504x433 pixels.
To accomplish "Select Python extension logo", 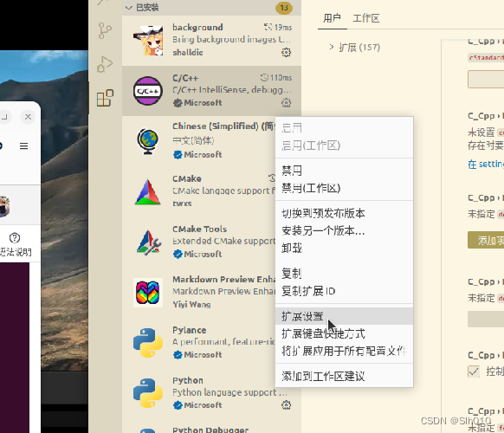I will point(148,393).
